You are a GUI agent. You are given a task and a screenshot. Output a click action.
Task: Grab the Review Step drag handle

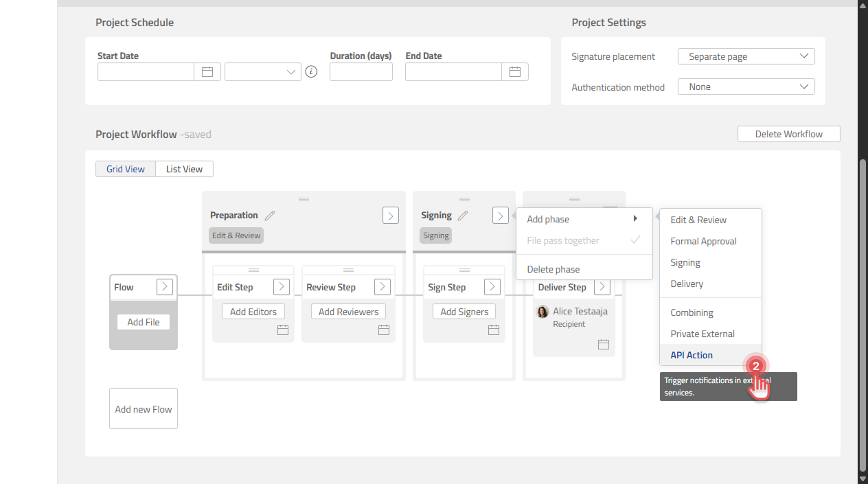(348, 270)
